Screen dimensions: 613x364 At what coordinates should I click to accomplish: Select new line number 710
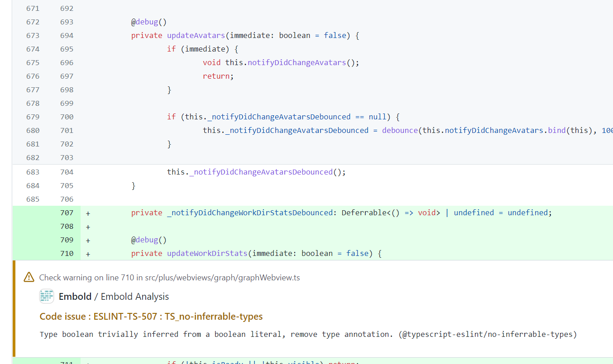pyautogui.click(x=67, y=253)
